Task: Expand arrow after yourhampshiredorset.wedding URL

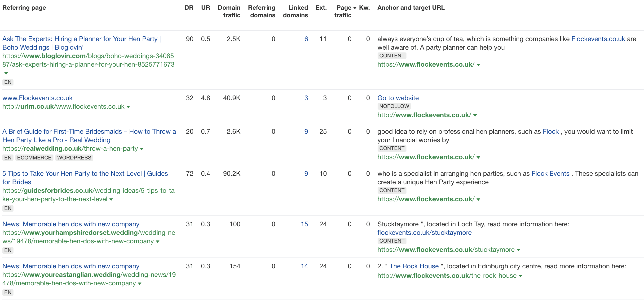Action: [158, 242]
